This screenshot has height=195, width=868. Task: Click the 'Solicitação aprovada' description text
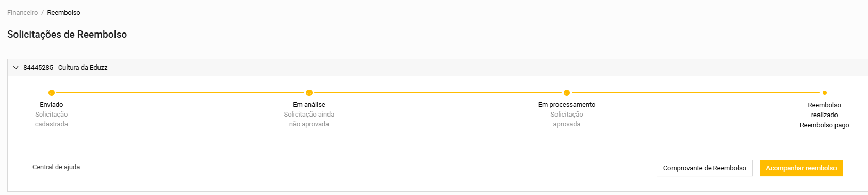point(567,119)
